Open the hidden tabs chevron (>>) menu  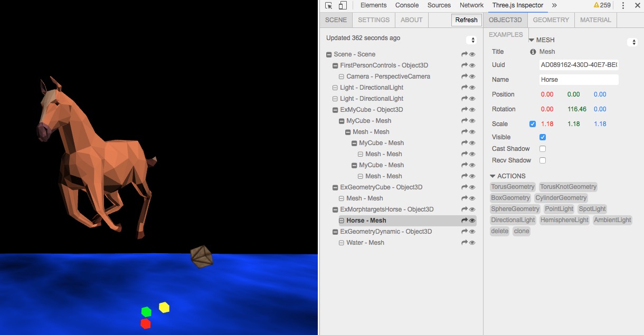tap(555, 5)
